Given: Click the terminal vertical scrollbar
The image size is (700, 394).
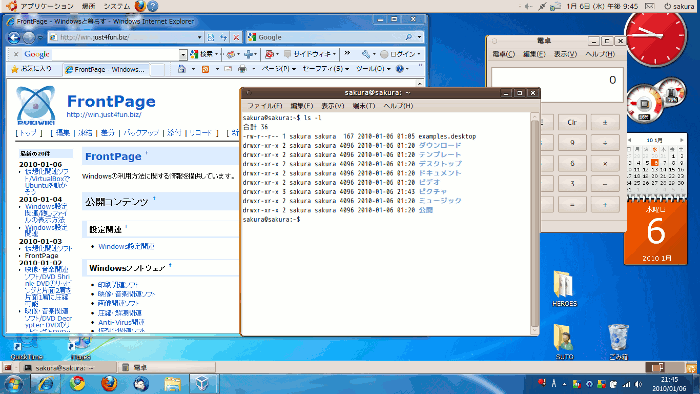Looking at the screenshot, I should coord(534,224).
